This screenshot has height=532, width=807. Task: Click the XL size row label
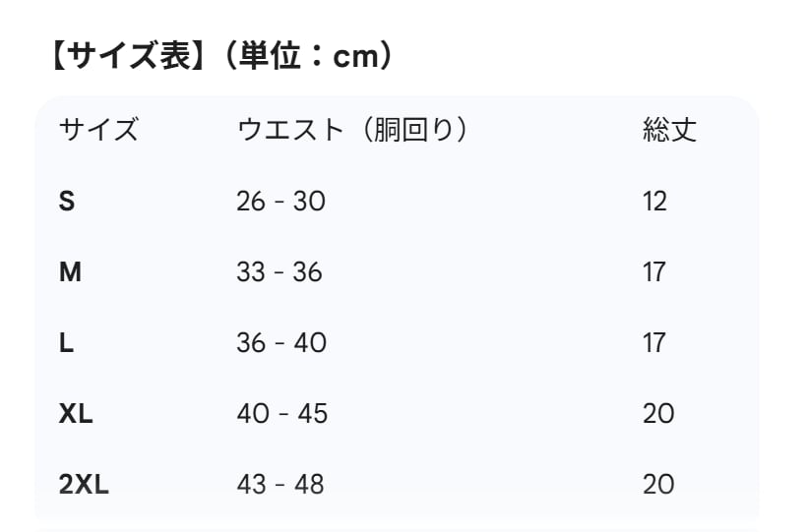[76, 414]
